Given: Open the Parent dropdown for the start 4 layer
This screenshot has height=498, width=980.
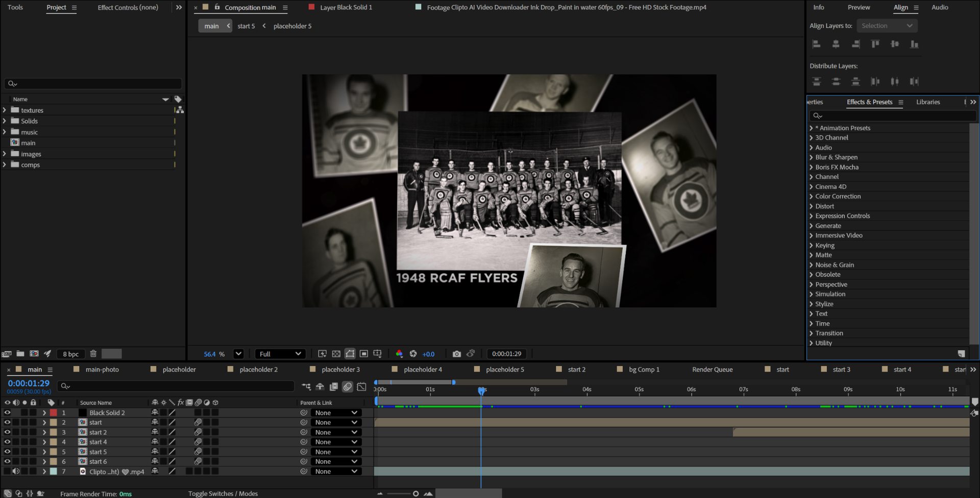Looking at the screenshot, I should point(336,442).
